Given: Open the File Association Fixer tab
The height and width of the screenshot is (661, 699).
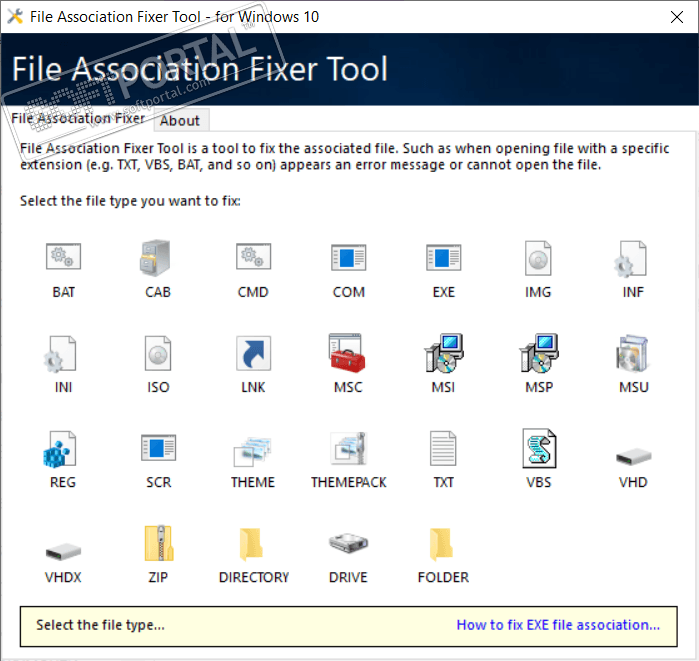Looking at the screenshot, I should tap(78, 118).
